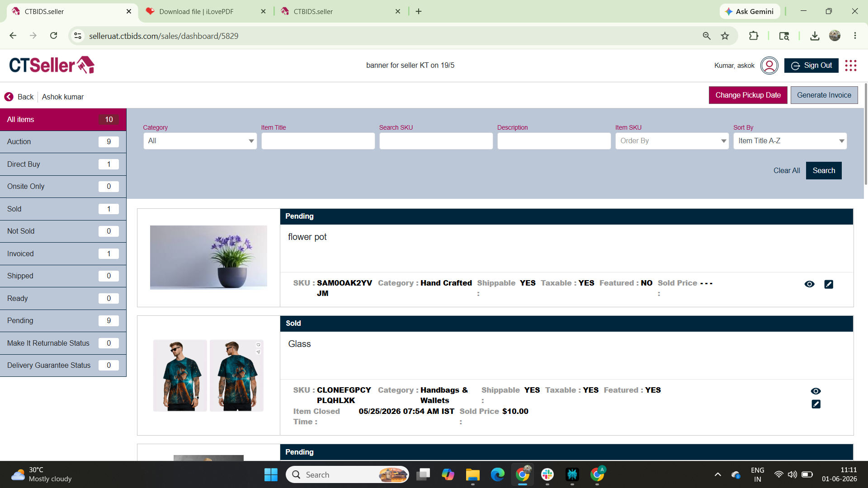Open the browser extensions puzzle icon

click(x=754, y=36)
